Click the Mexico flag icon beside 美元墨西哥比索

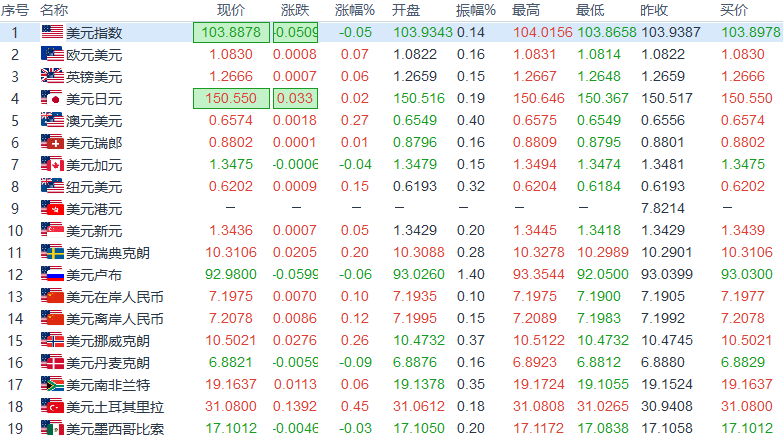click(x=52, y=428)
